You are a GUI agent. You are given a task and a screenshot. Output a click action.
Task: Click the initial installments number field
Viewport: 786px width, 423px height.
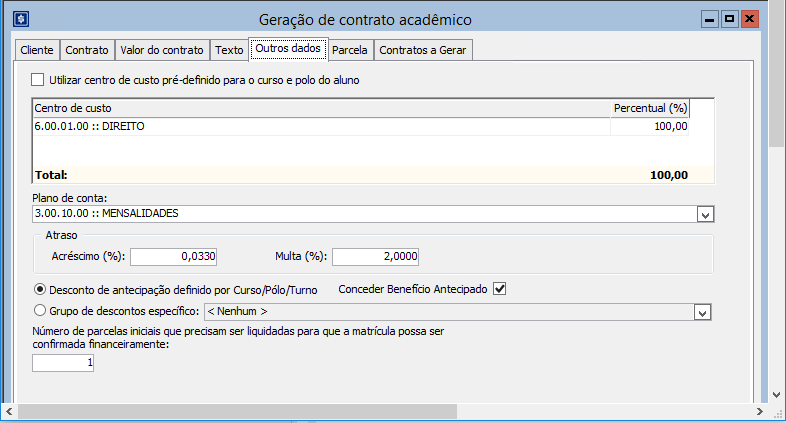(64, 364)
